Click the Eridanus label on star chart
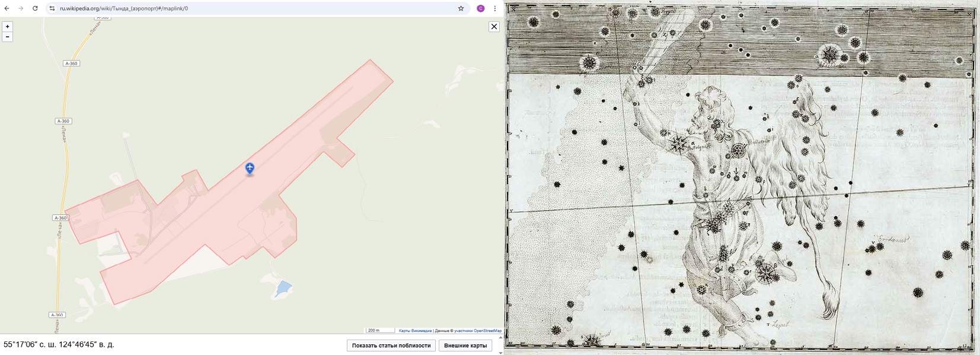The image size is (980, 355). point(892,240)
